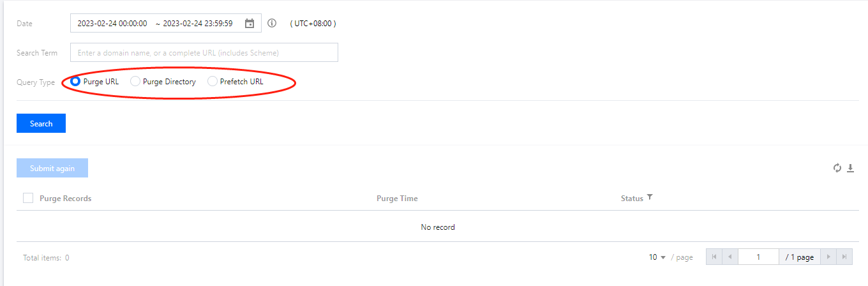The image size is (868, 286).
Task: Click the Submit again button
Action: tap(52, 168)
